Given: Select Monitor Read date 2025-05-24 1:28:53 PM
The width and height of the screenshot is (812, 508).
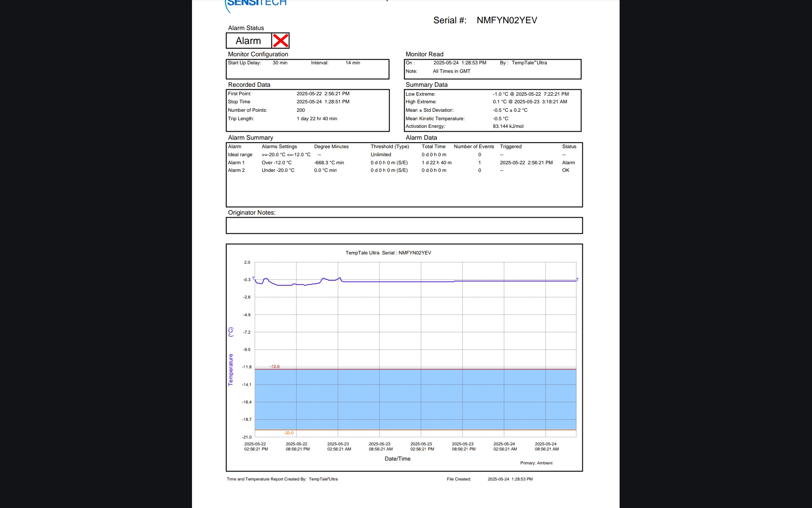Looking at the screenshot, I should click(460, 63).
